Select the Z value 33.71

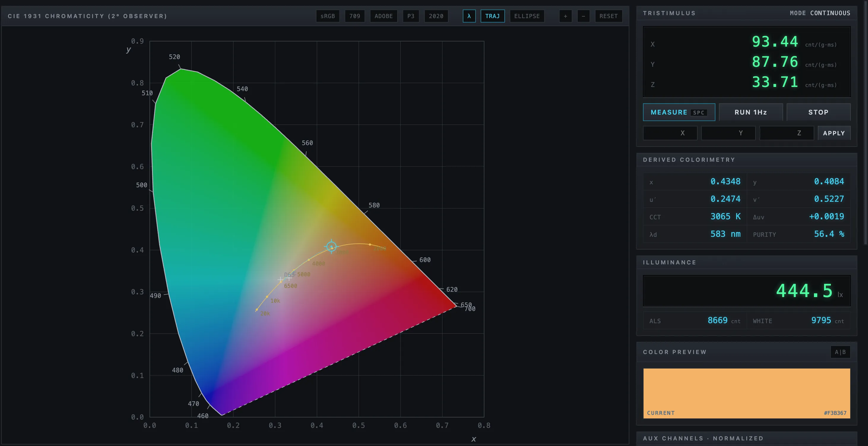coord(775,82)
